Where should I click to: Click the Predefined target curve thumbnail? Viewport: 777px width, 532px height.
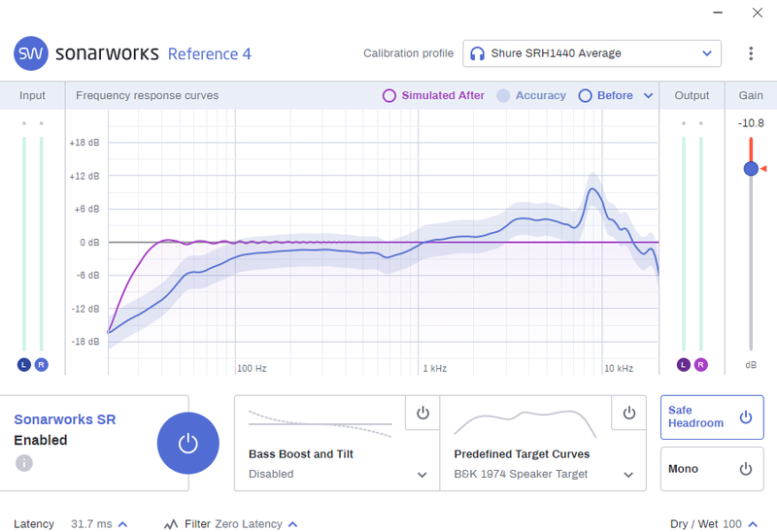point(524,424)
